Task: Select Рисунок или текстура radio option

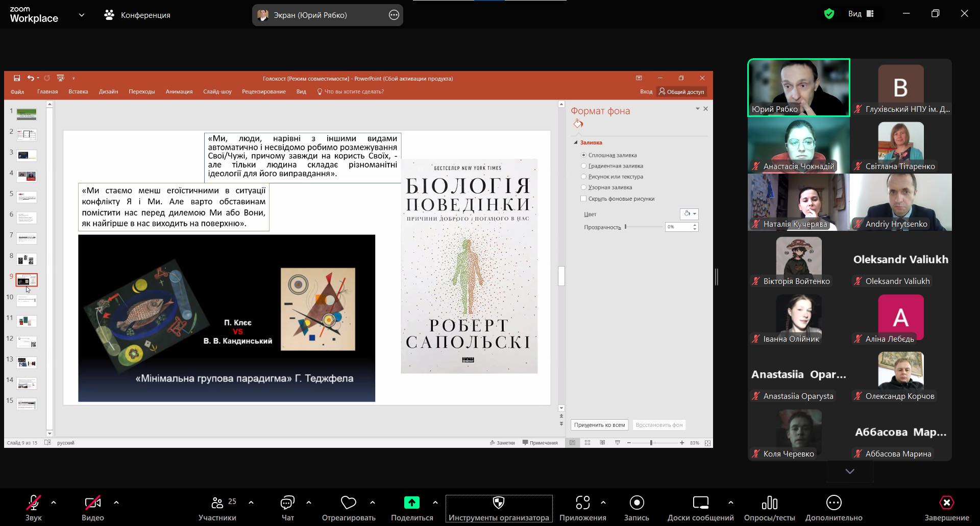Action: 583,177
